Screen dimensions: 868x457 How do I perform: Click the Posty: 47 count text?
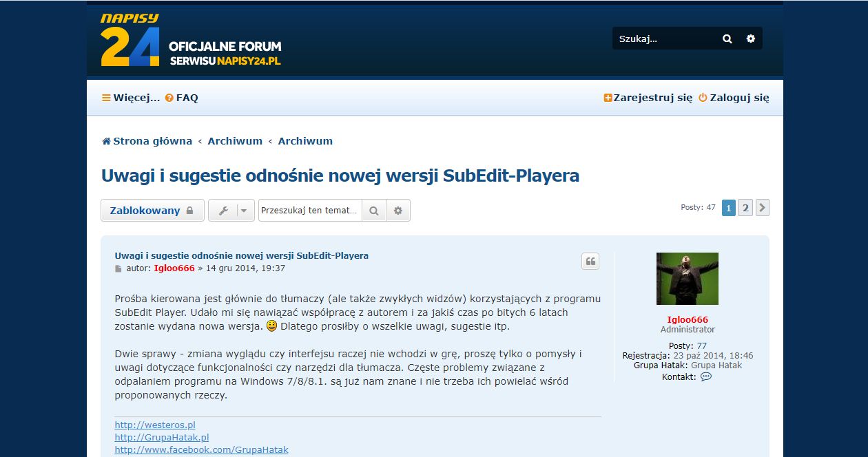click(x=698, y=207)
